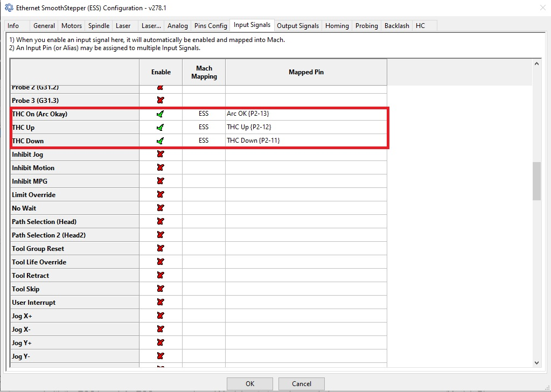The image size is (551, 392).
Task: Enable the Limit Override input
Action: (161, 194)
